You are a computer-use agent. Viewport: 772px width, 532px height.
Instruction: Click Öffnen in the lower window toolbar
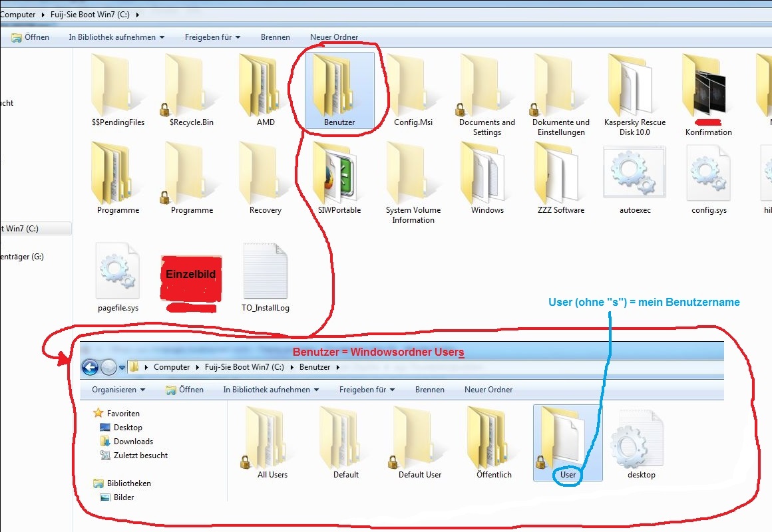point(184,389)
